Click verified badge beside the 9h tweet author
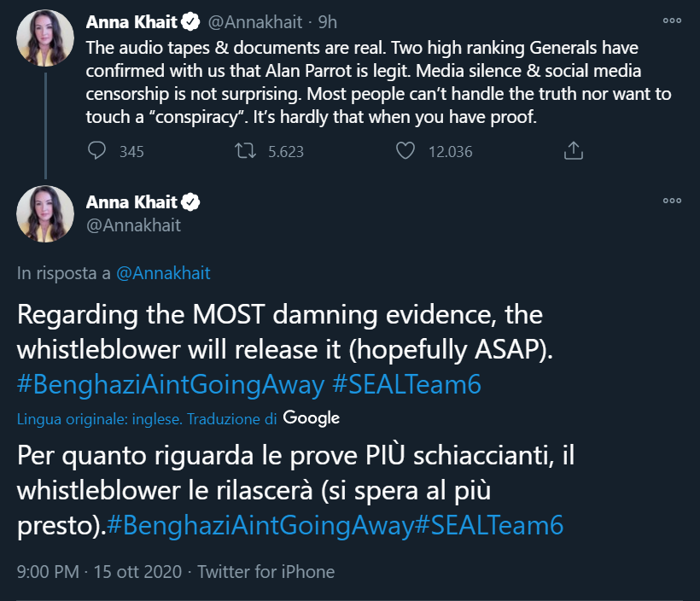This screenshot has height=601, width=700. click(x=192, y=20)
